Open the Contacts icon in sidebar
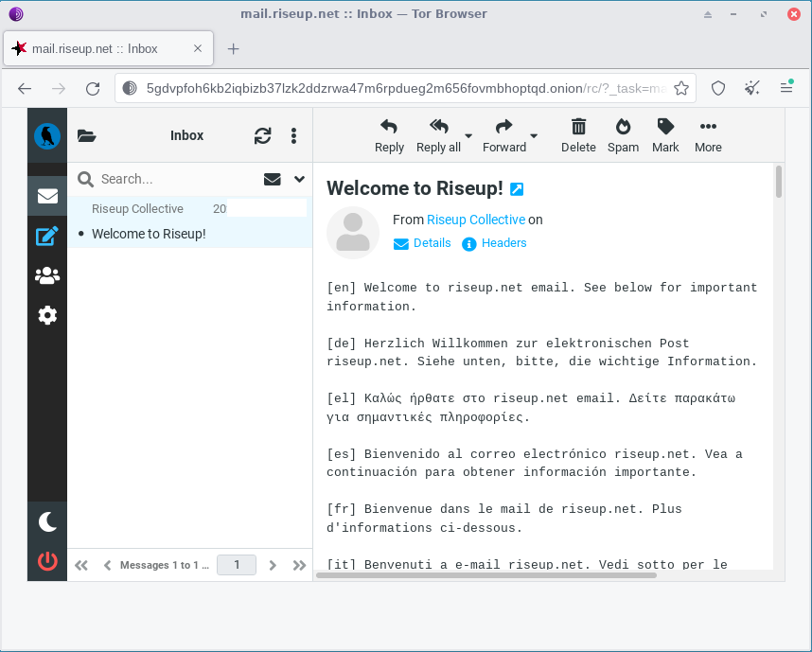 pyautogui.click(x=47, y=275)
